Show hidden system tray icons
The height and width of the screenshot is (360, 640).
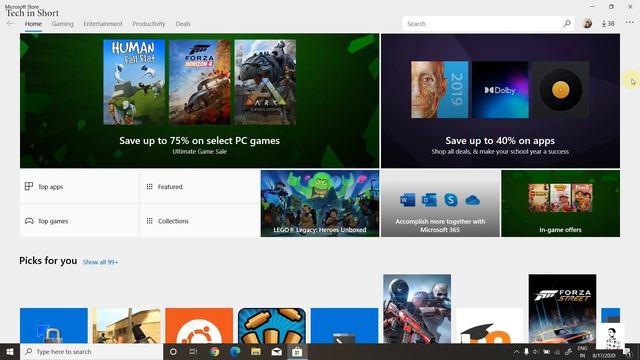(516, 352)
